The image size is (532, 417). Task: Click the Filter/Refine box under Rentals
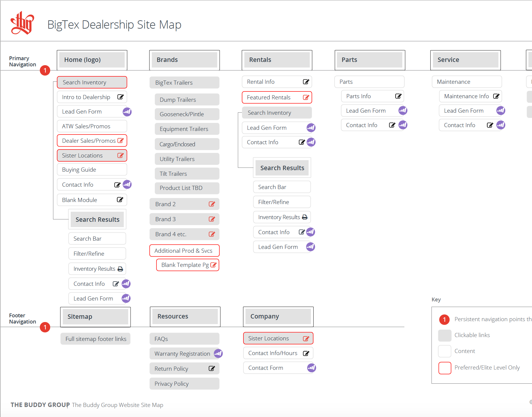pyautogui.click(x=282, y=202)
